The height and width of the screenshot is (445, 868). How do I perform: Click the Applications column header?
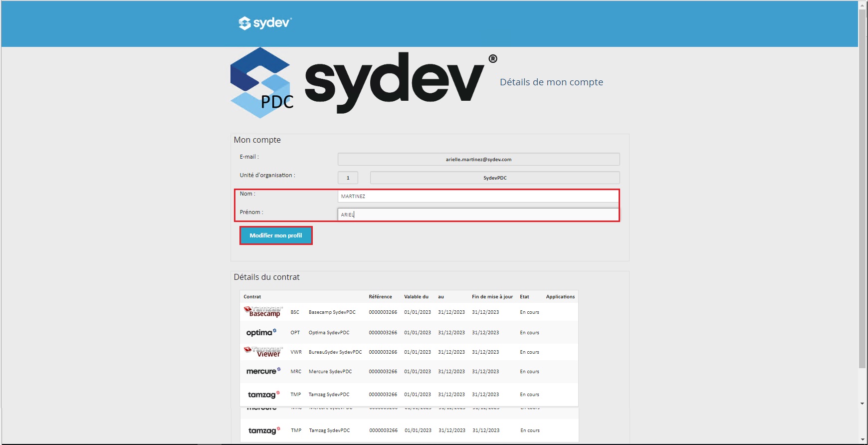(560, 297)
